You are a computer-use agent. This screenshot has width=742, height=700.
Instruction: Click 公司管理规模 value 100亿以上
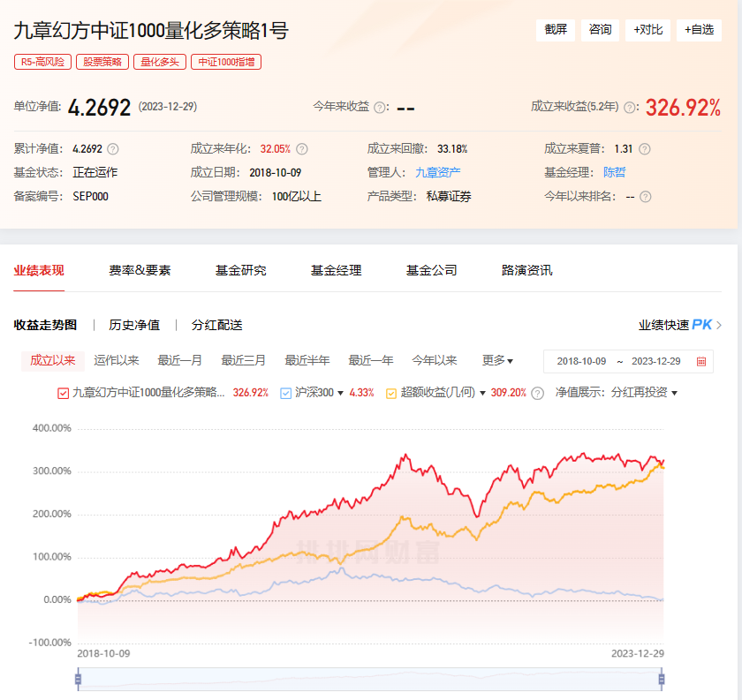click(x=296, y=196)
